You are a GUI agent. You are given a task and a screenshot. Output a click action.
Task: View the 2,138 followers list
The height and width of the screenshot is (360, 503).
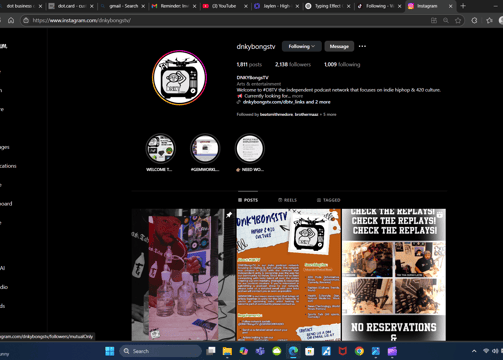293,64
